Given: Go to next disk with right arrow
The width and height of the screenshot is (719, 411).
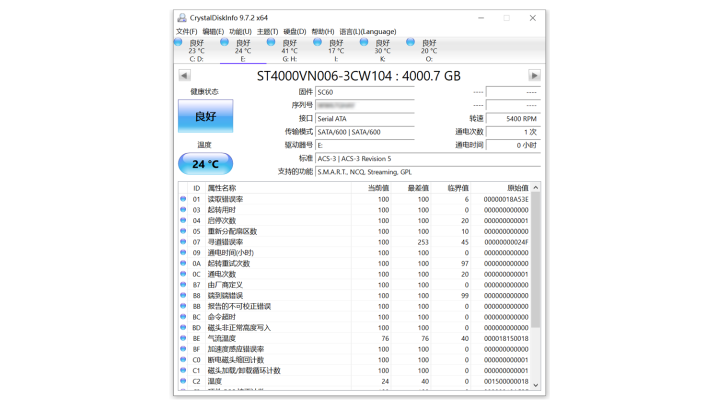Looking at the screenshot, I should click(534, 75).
